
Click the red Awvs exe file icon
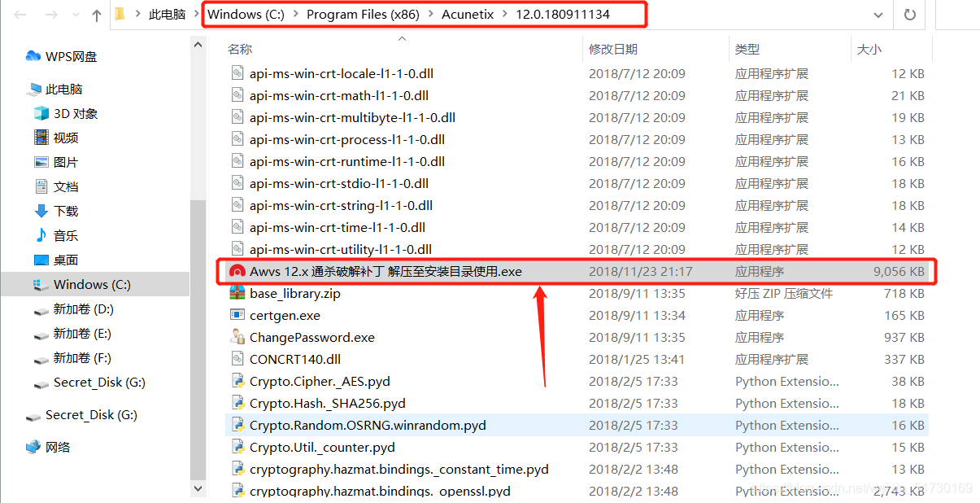pyautogui.click(x=237, y=271)
